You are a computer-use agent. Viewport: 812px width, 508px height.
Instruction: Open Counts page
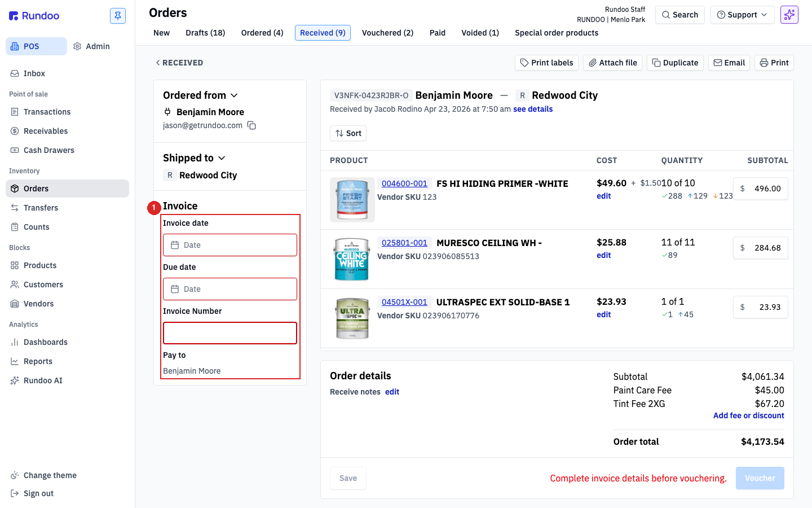click(68, 227)
